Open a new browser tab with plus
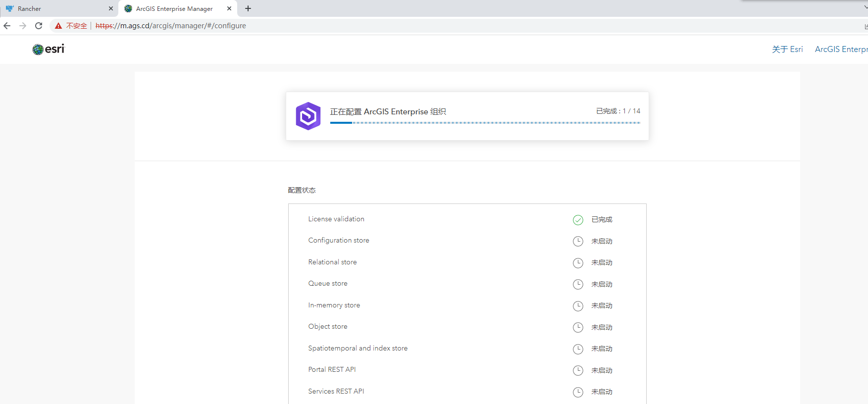Image resolution: width=868 pixels, height=404 pixels. pyautogui.click(x=248, y=8)
